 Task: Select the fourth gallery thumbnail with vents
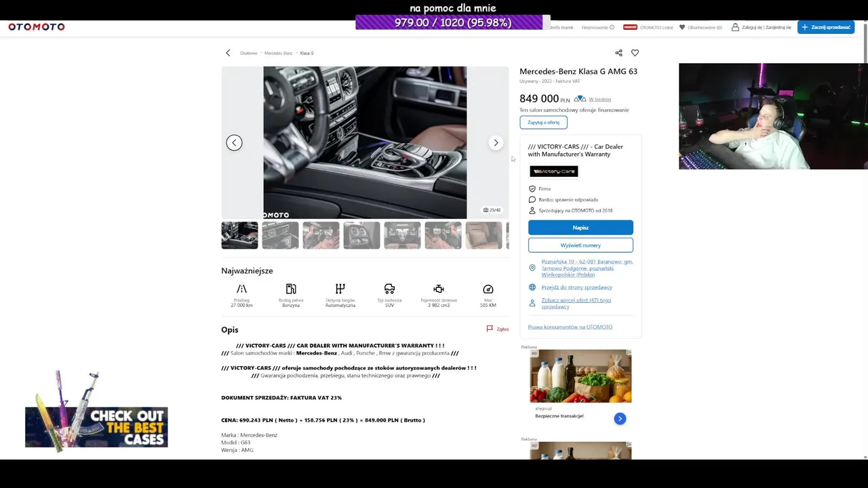tap(361, 235)
